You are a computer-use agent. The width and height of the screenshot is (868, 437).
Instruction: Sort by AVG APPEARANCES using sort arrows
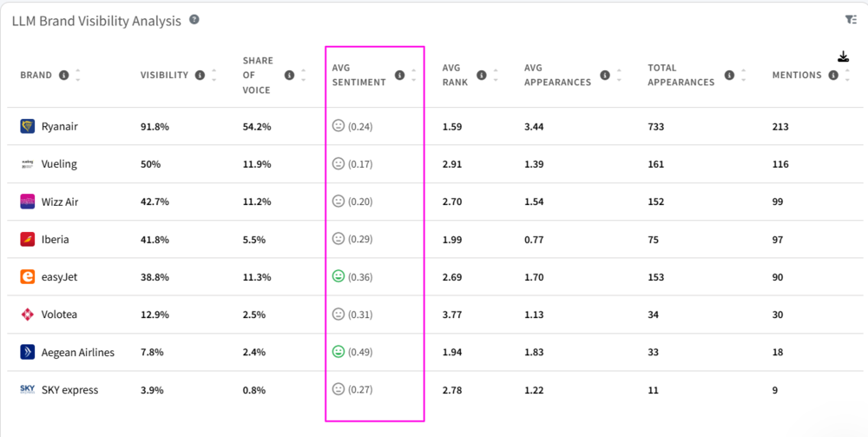click(x=619, y=75)
